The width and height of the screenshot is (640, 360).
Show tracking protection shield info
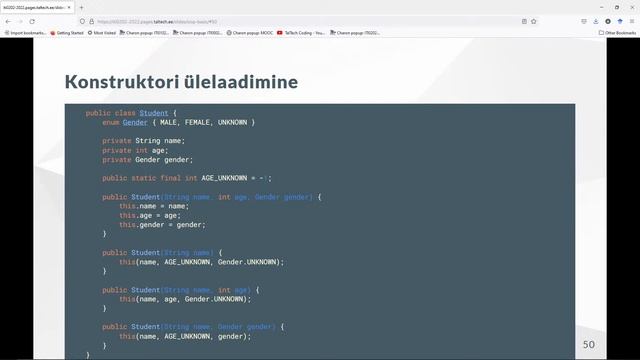coord(82,22)
